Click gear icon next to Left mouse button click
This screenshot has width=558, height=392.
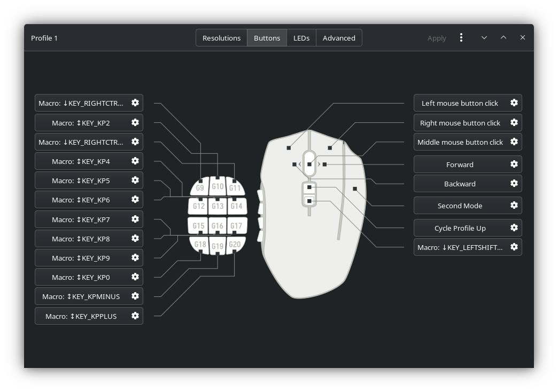(514, 103)
